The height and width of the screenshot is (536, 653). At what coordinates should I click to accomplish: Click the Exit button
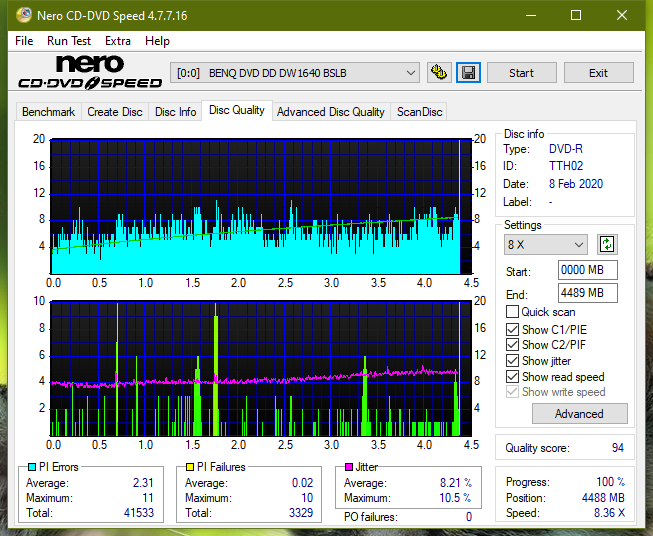click(598, 73)
